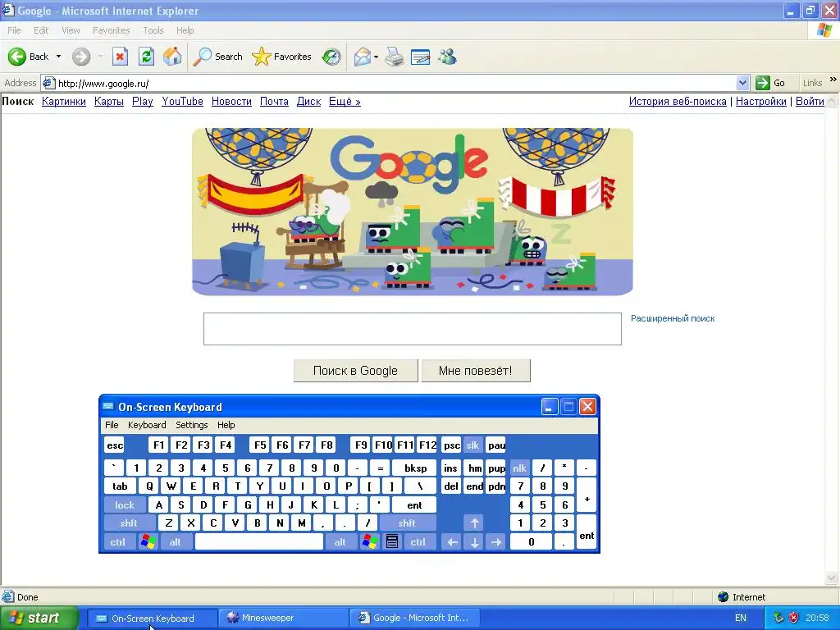Toggle left shft key on On-Screen Keyboard
This screenshot has height=630, width=840.
tap(129, 523)
